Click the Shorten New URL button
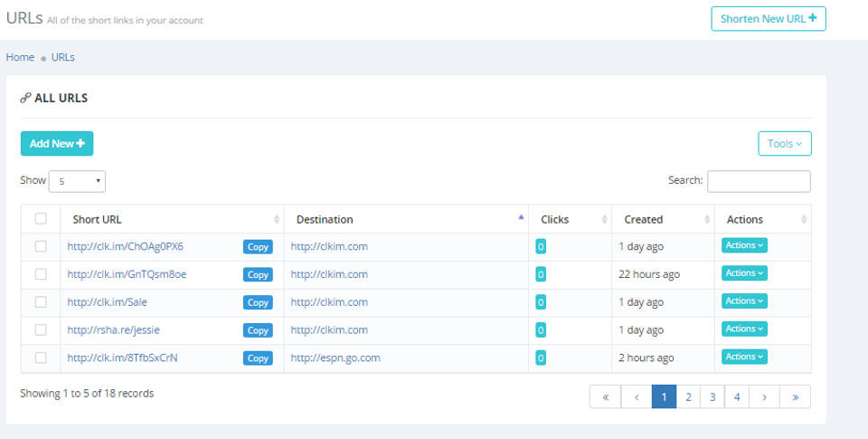868x439 pixels. [768, 18]
